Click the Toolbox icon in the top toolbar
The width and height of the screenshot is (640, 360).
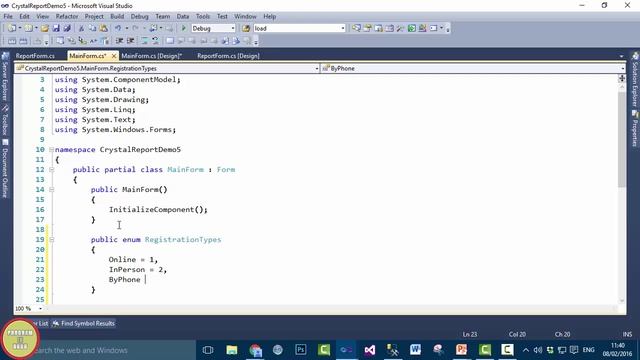(400, 28)
